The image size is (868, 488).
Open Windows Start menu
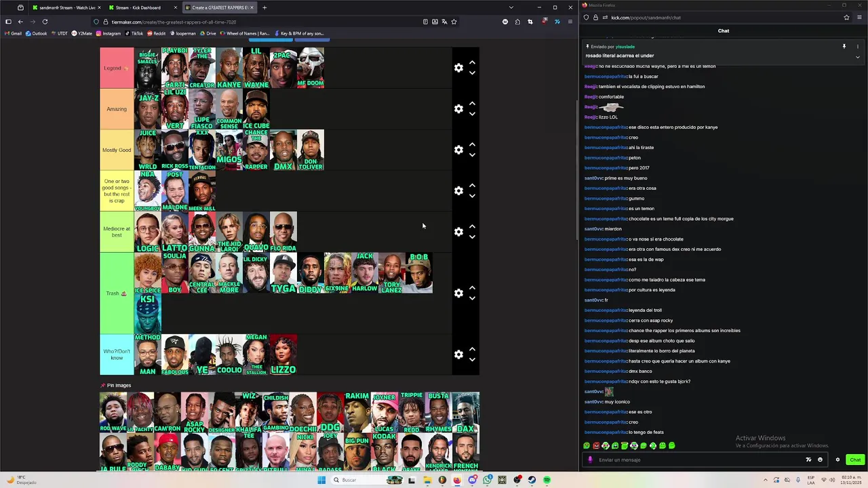321,480
